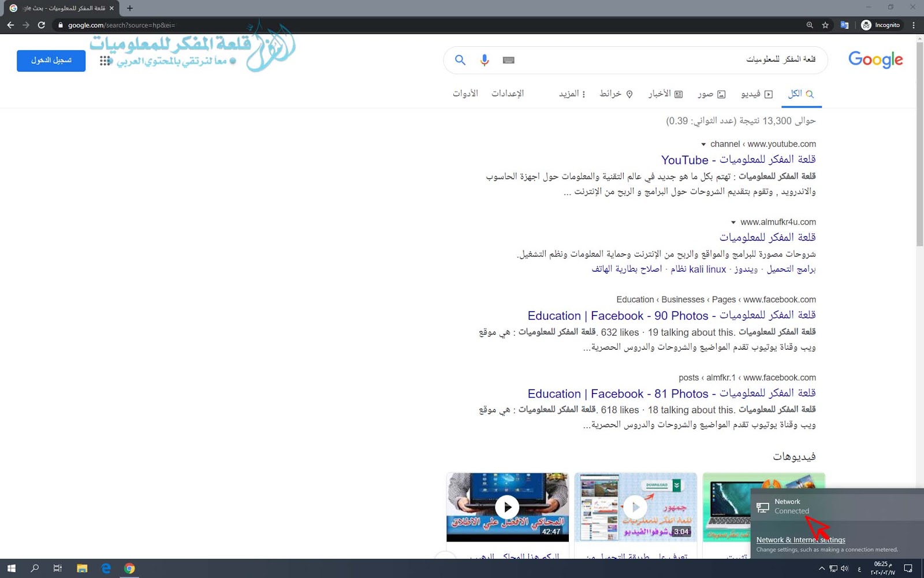This screenshot has height=578, width=924.
Task: Switch to the خرائط maps tab
Action: 616,94
